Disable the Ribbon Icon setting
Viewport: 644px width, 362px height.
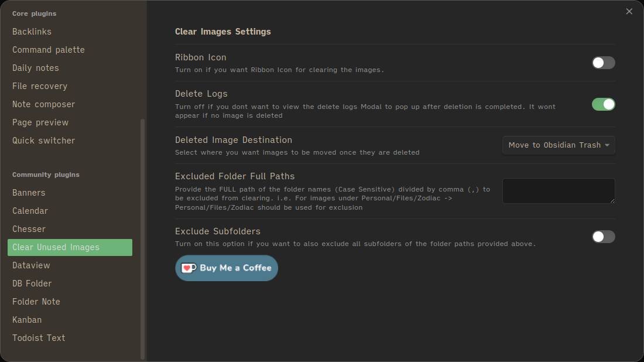[603, 63]
